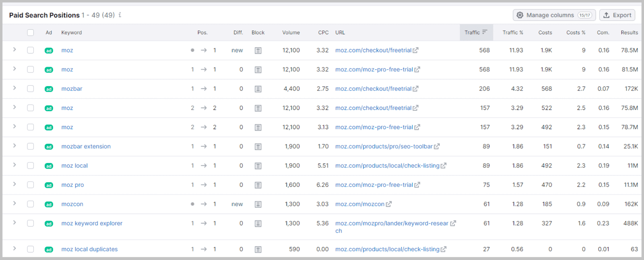Click block icon in moz local row with CPC 5.51
The image size is (644, 260).
258,166
